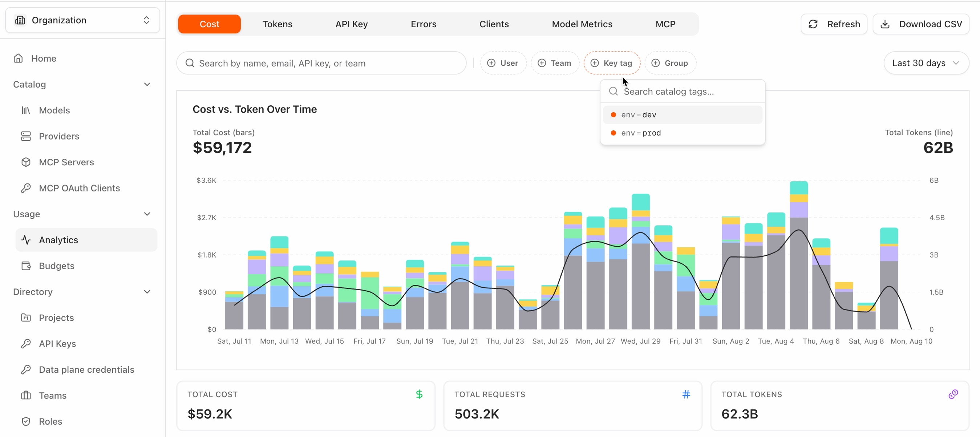Click the plus icon on User filter

coord(491,63)
